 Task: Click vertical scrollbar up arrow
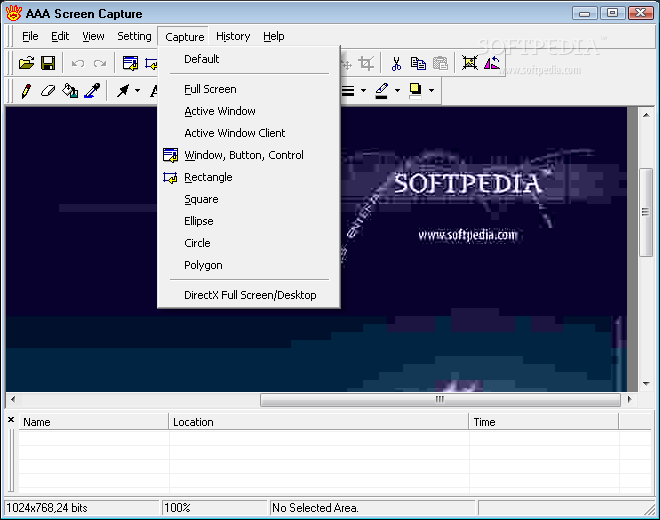pyautogui.click(x=646, y=115)
